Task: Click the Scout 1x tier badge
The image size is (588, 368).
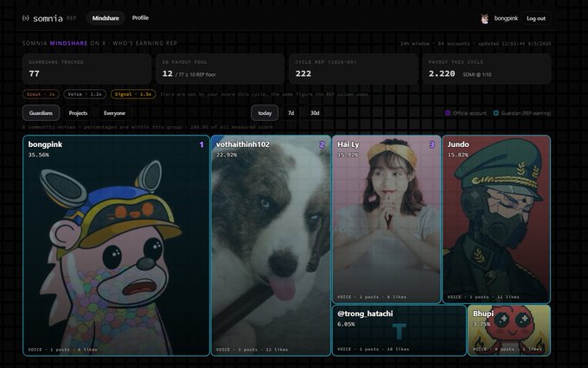Action: (x=41, y=94)
